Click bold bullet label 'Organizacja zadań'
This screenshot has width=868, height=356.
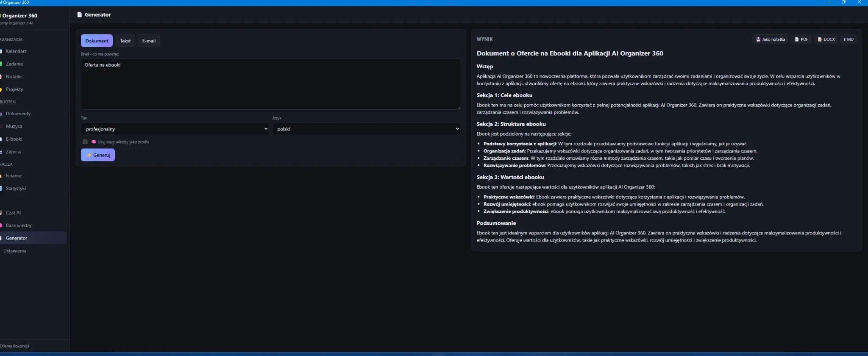coord(504,151)
